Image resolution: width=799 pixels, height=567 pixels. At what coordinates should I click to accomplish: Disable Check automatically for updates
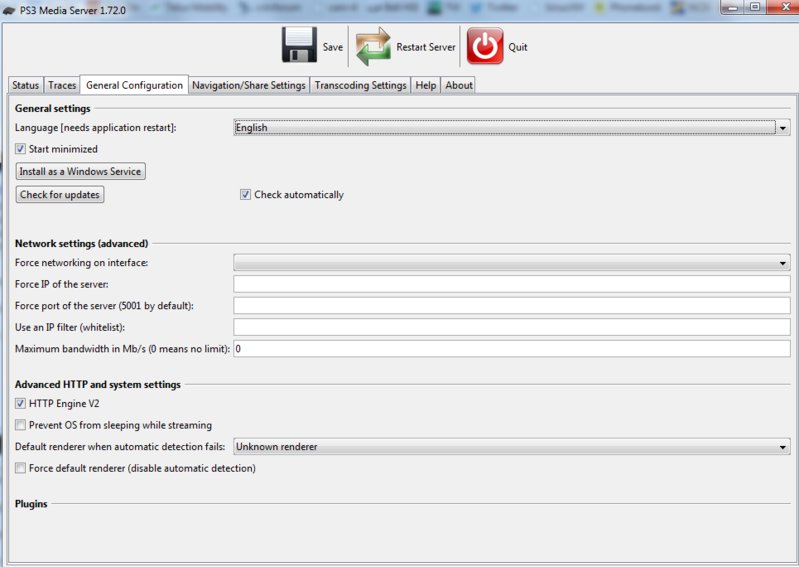coord(246,194)
